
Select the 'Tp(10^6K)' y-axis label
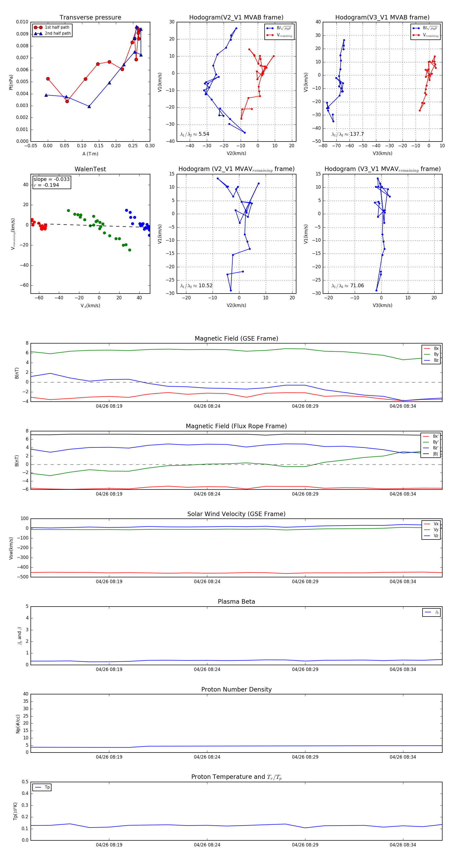(x=15, y=811)
